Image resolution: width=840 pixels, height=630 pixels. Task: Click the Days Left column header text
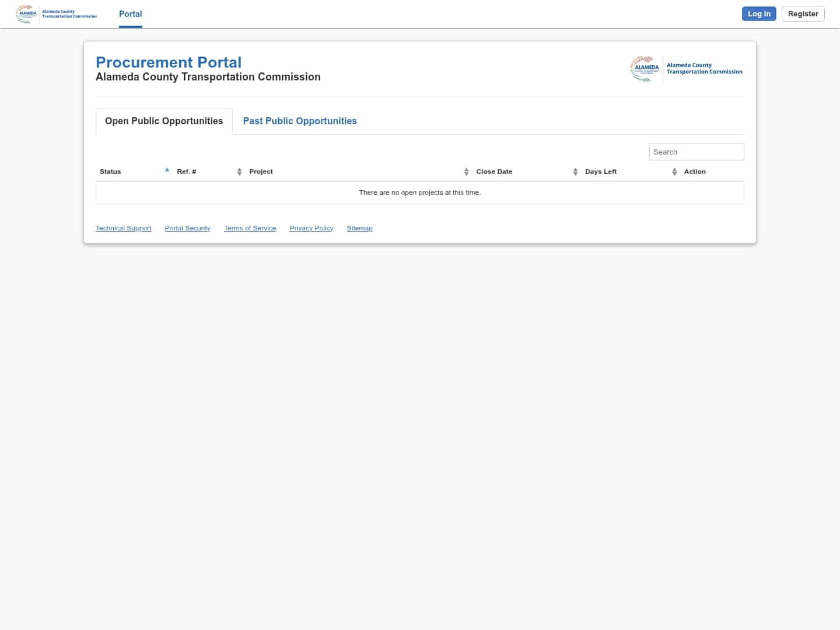[601, 171]
